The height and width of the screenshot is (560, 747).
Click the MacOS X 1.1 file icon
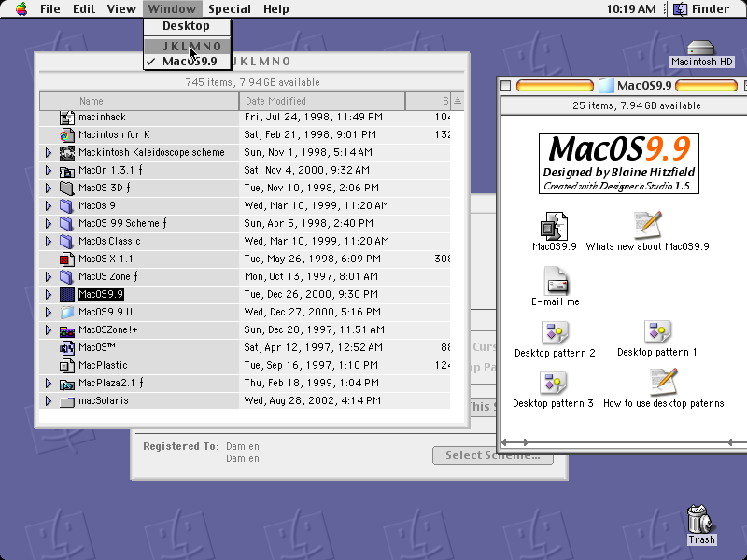click(x=66, y=259)
